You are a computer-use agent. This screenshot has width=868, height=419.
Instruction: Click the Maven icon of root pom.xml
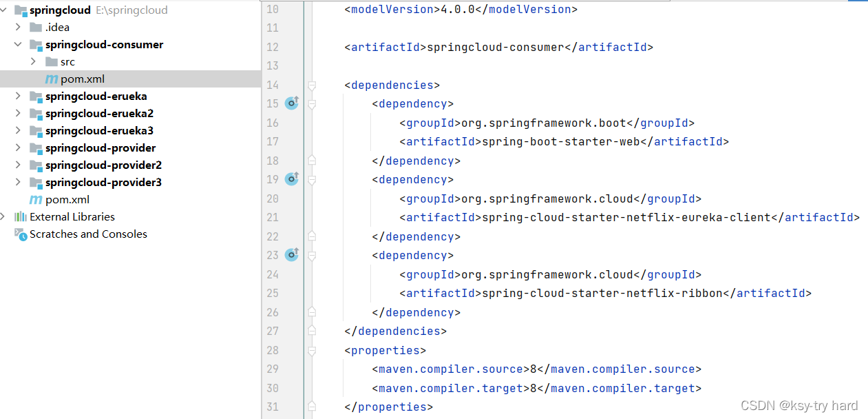coord(36,200)
